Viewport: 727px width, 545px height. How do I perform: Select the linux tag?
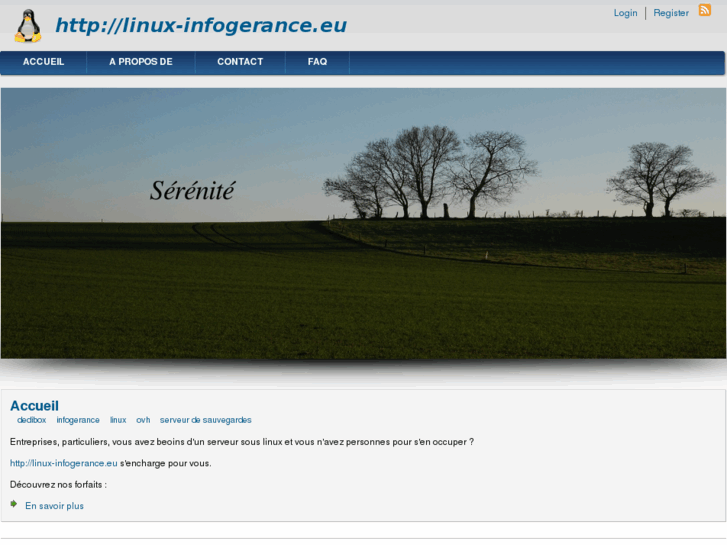pyautogui.click(x=118, y=420)
